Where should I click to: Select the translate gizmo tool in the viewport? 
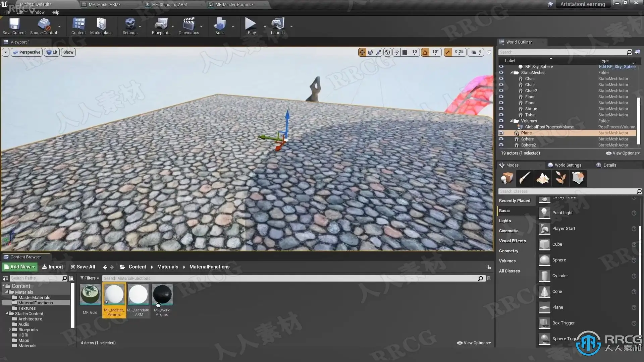point(362,52)
